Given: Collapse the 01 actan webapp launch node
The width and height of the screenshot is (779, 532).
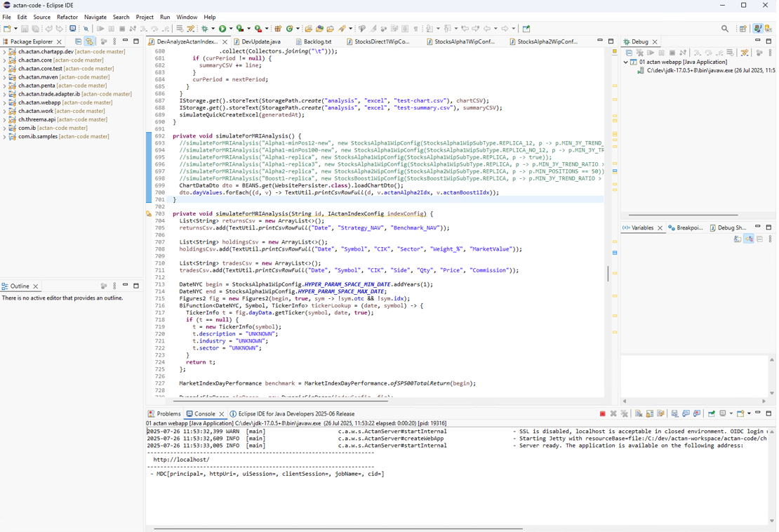Looking at the screenshot, I should point(625,62).
